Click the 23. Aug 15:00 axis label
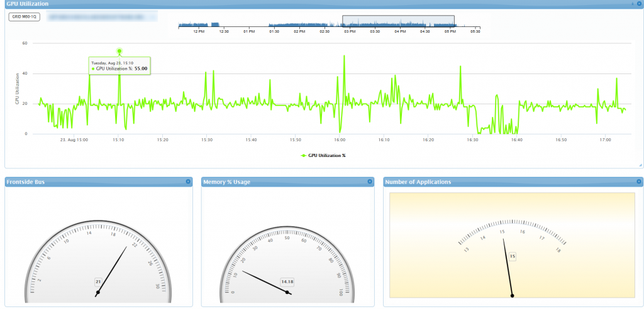This screenshot has height=309, width=644. click(74, 140)
